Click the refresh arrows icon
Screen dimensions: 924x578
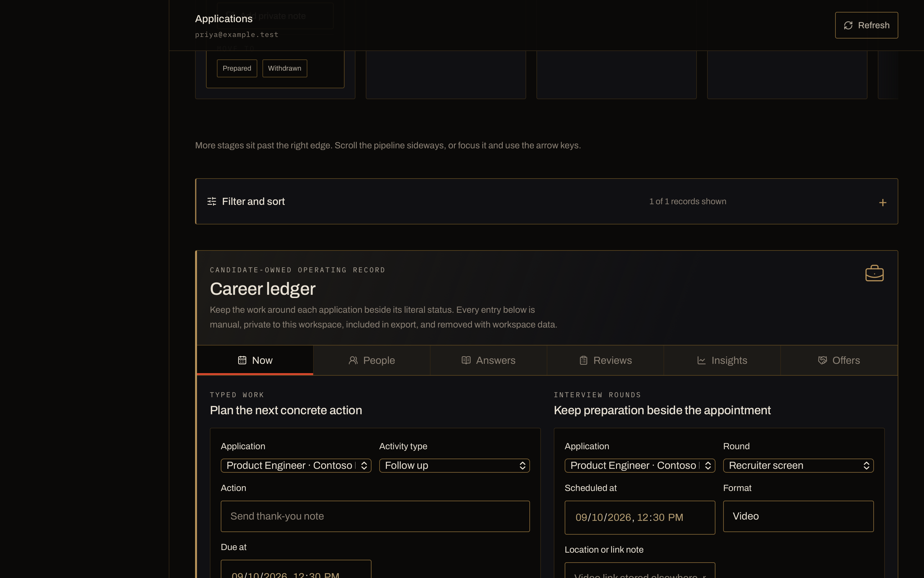tap(848, 25)
